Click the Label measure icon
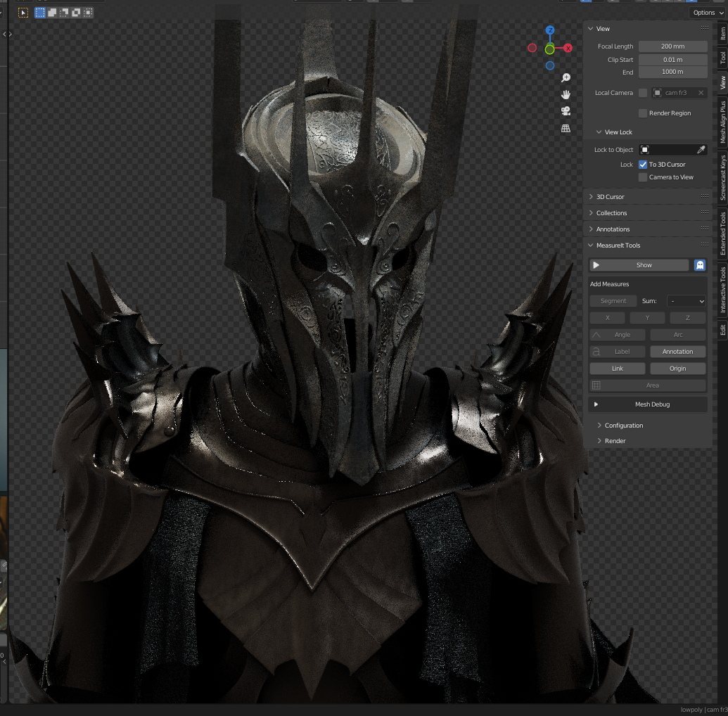This screenshot has width=728, height=716. [596, 352]
